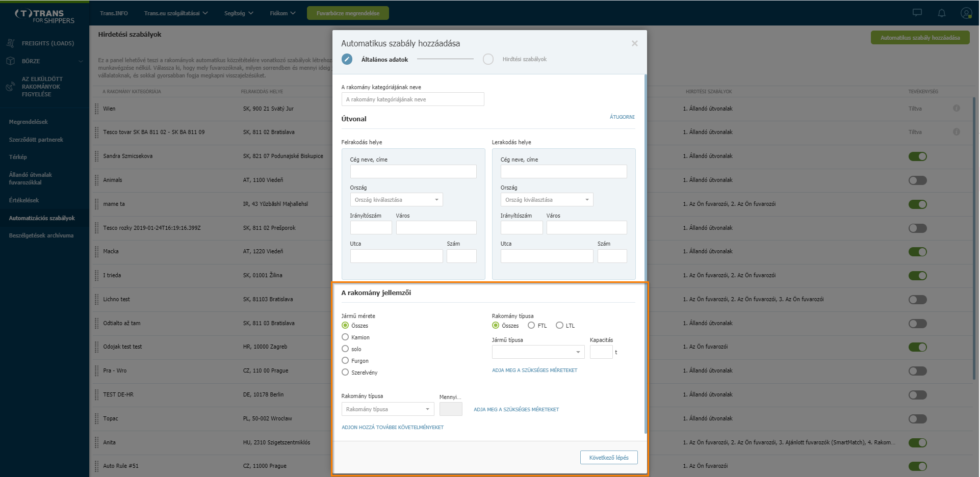Click the Általános adatok step pencil icon
Screen dimensions: 980x477
tap(347, 59)
